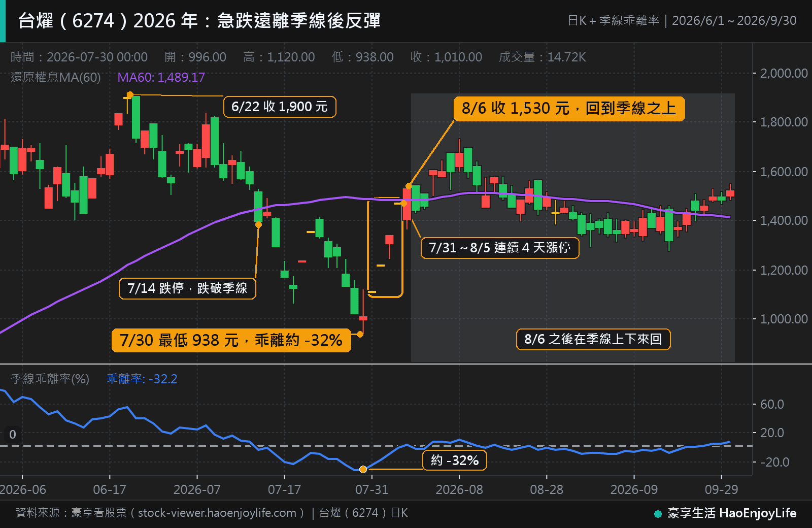This screenshot has width=812, height=528.
Task: Click the 60.0 deviation axis label
Action: (772, 404)
